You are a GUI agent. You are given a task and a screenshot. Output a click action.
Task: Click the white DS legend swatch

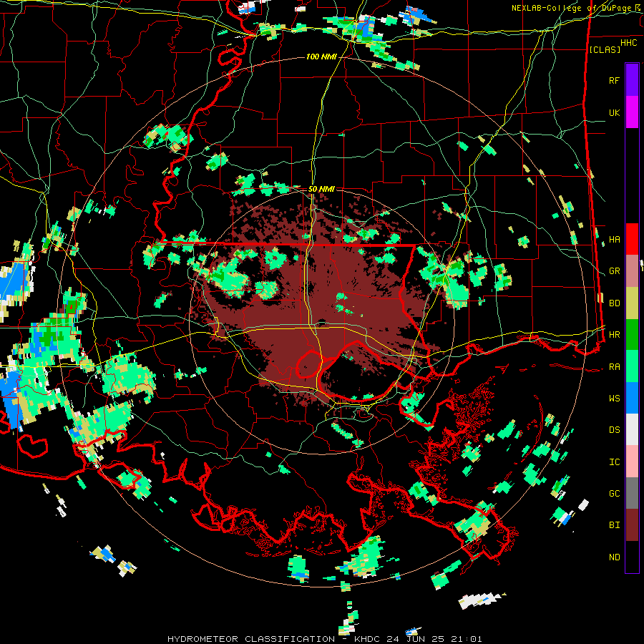pyautogui.click(x=632, y=429)
